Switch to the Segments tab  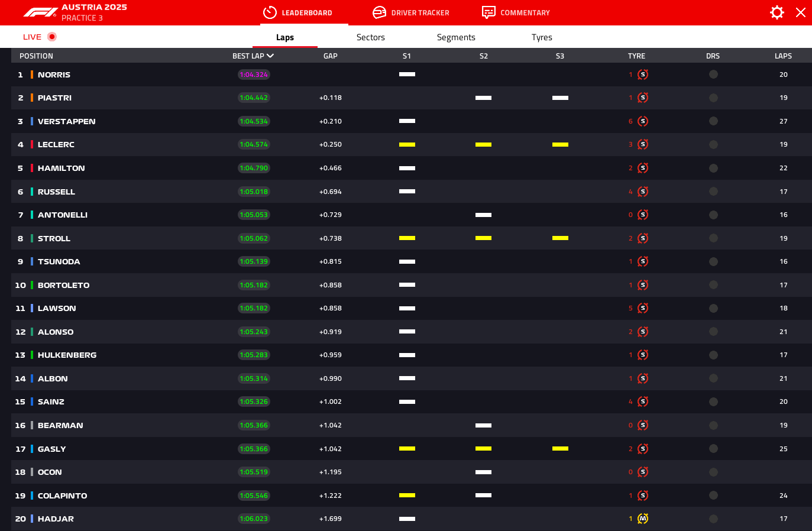pos(456,37)
